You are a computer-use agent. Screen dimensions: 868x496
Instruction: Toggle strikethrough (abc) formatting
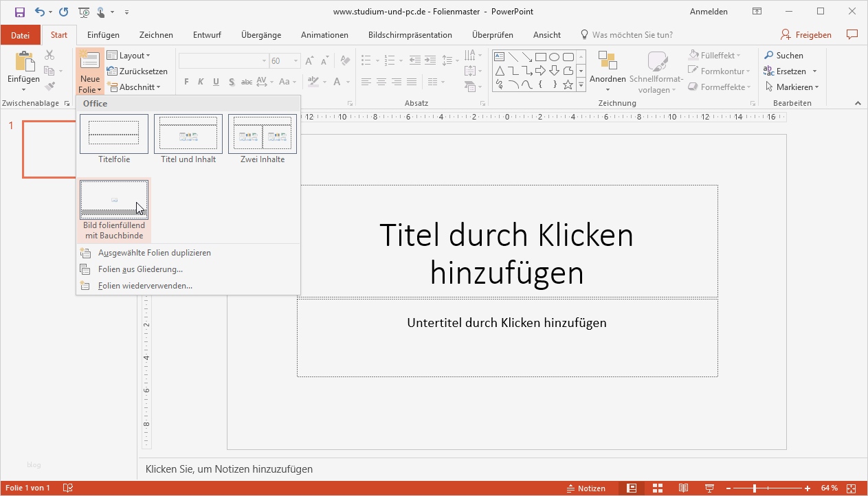[x=246, y=82]
